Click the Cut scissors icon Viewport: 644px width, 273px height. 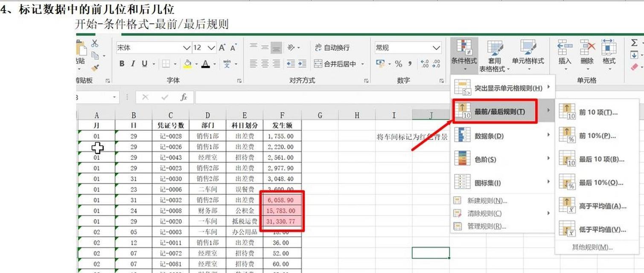coord(95,43)
